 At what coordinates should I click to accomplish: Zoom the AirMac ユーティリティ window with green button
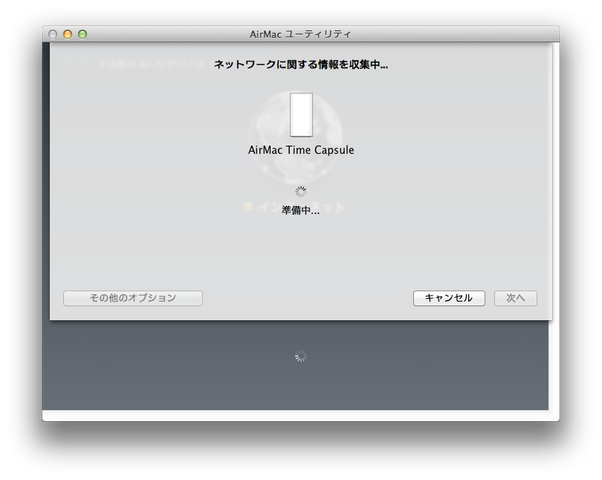pyautogui.click(x=83, y=34)
